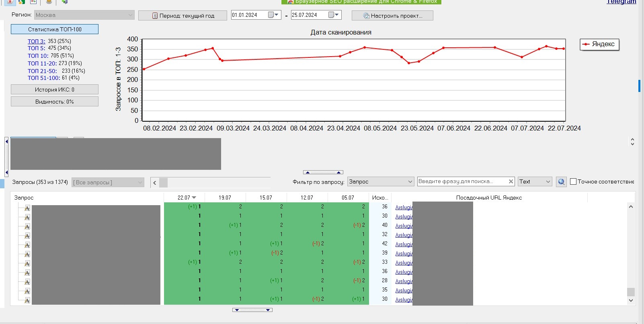Click the Настроить проект button

point(392,16)
